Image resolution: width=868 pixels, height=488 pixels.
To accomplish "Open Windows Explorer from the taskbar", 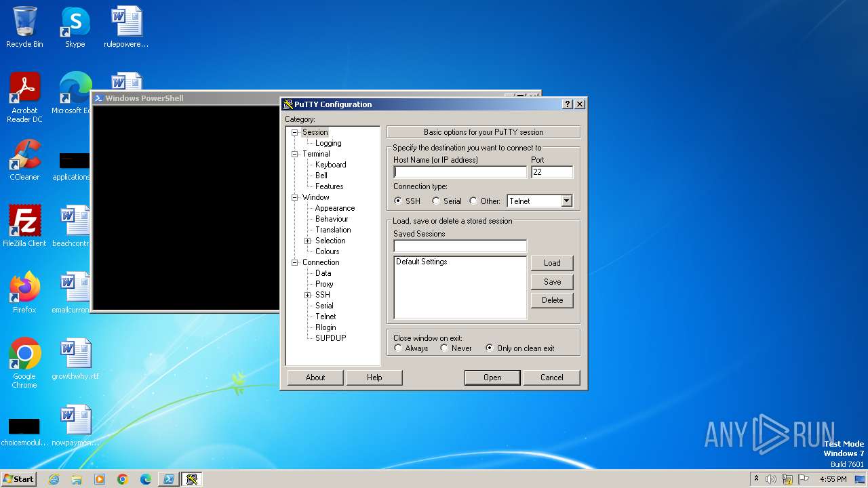I will pyautogui.click(x=77, y=479).
